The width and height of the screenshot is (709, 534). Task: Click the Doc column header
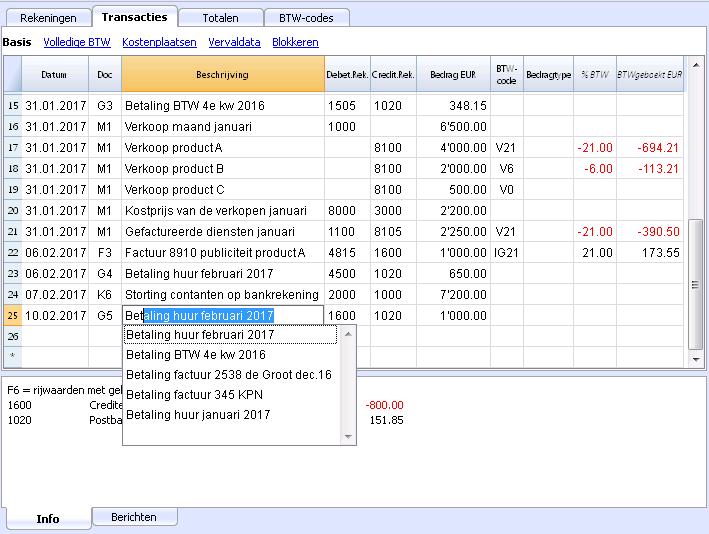coord(105,75)
